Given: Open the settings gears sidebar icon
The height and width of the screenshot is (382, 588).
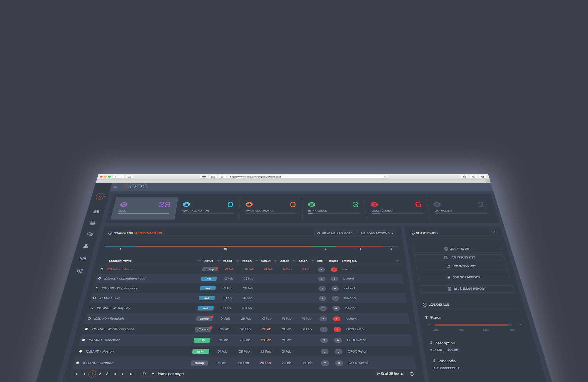Looking at the screenshot, I should pos(80,271).
